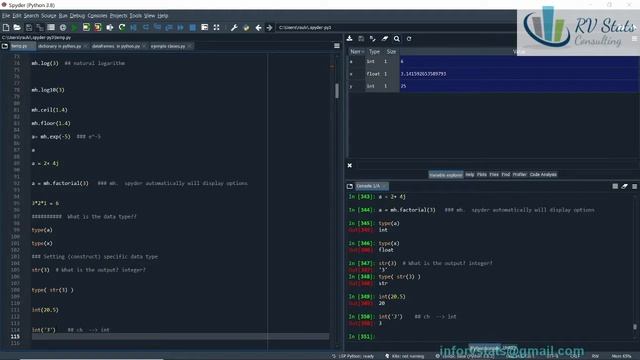
Task: Open PYTHONPATH manager python icon
Action: tap(246, 27)
